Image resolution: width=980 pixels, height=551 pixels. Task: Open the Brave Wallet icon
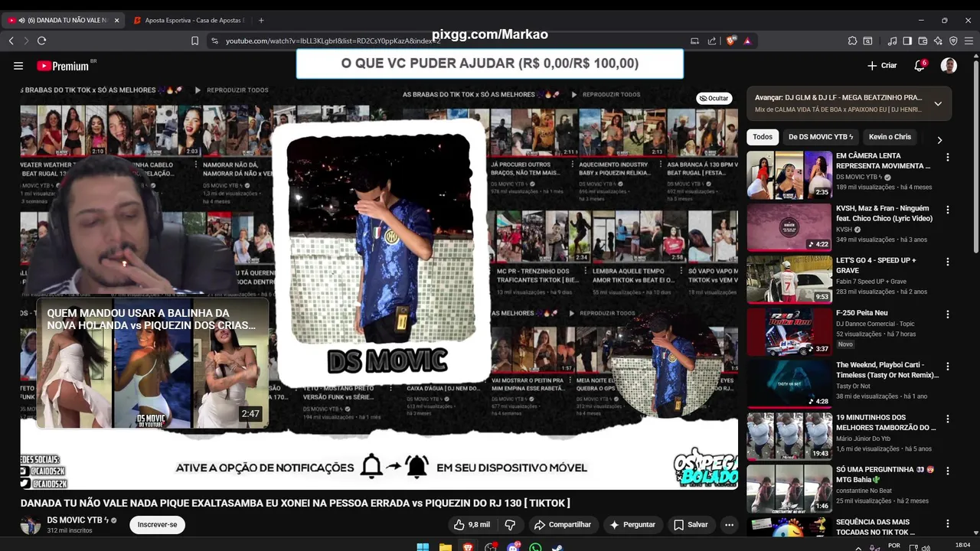click(923, 41)
